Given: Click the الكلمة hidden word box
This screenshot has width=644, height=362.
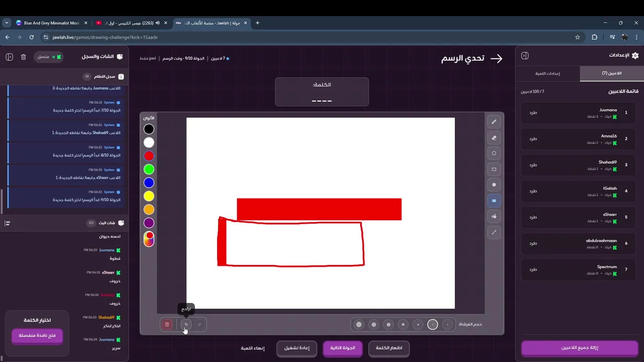Looking at the screenshot, I should click(322, 92).
